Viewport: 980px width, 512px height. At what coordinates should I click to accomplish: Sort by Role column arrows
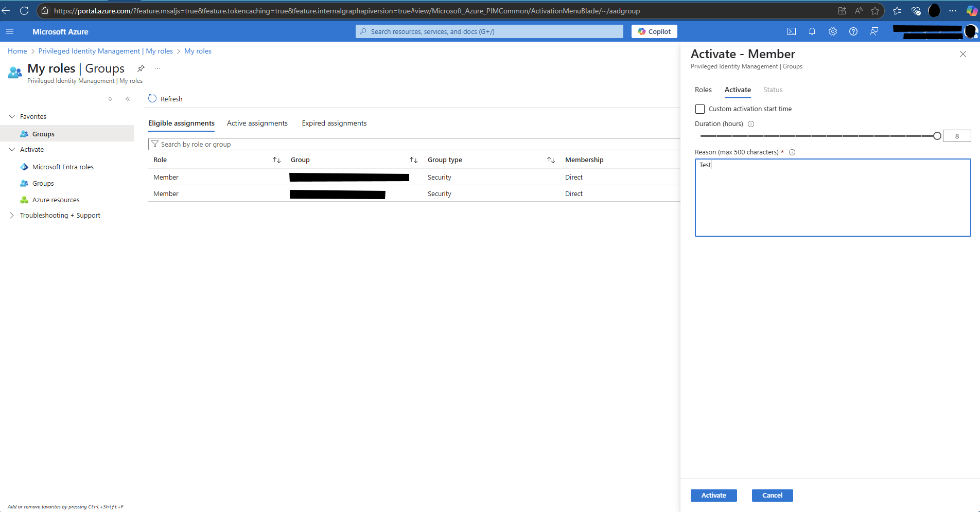pyautogui.click(x=276, y=160)
